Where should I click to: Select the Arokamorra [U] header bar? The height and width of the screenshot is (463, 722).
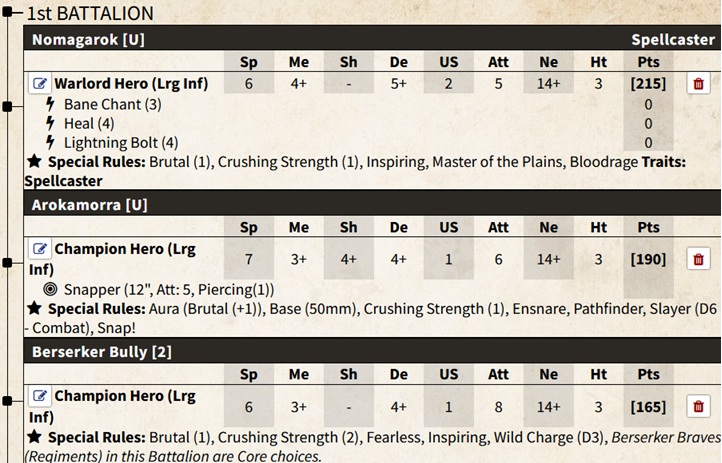click(372, 203)
